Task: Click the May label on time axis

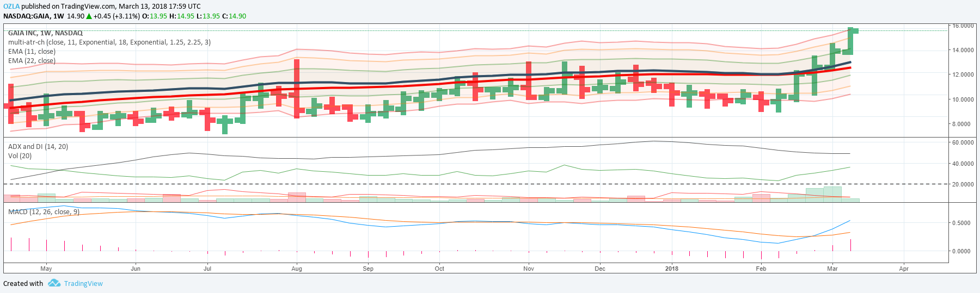Action: (x=46, y=269)
